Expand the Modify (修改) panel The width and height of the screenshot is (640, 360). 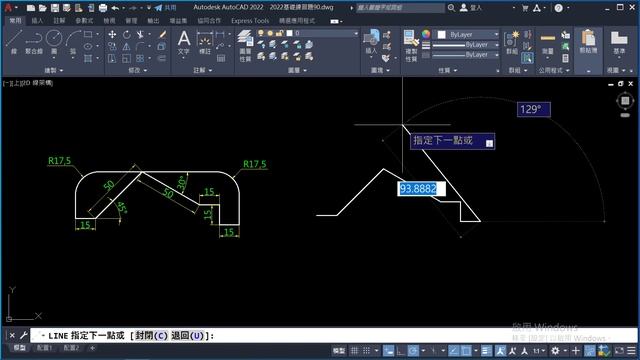click(x=138, y=70)
